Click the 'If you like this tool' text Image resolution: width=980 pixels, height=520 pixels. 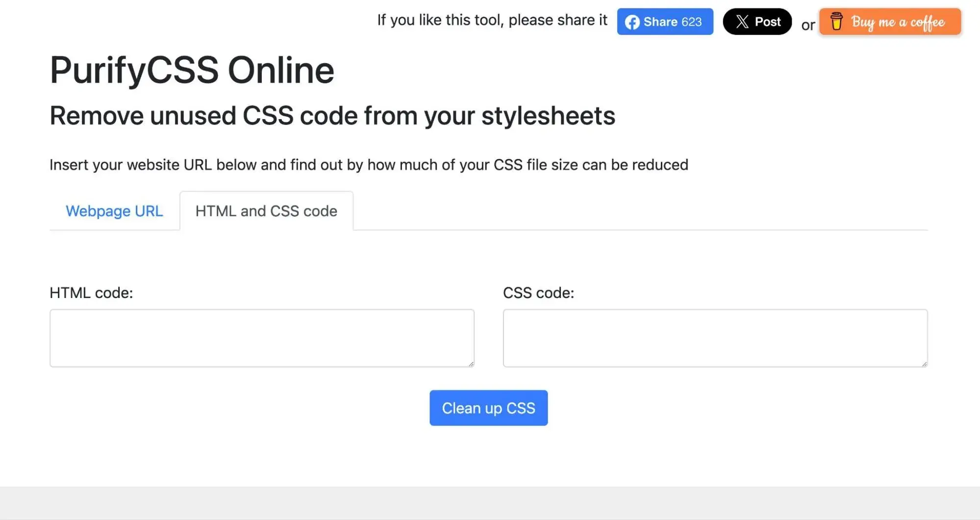pos(492,20)
